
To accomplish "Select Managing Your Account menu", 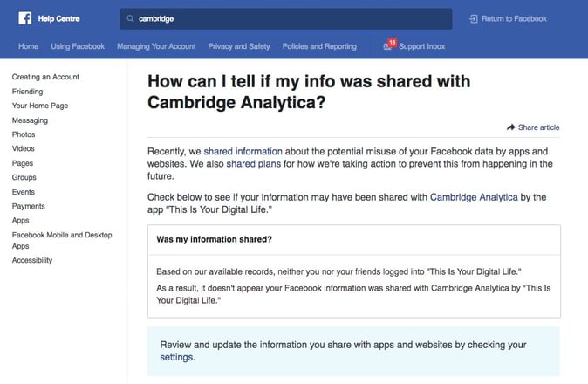I will coord(156,46).
